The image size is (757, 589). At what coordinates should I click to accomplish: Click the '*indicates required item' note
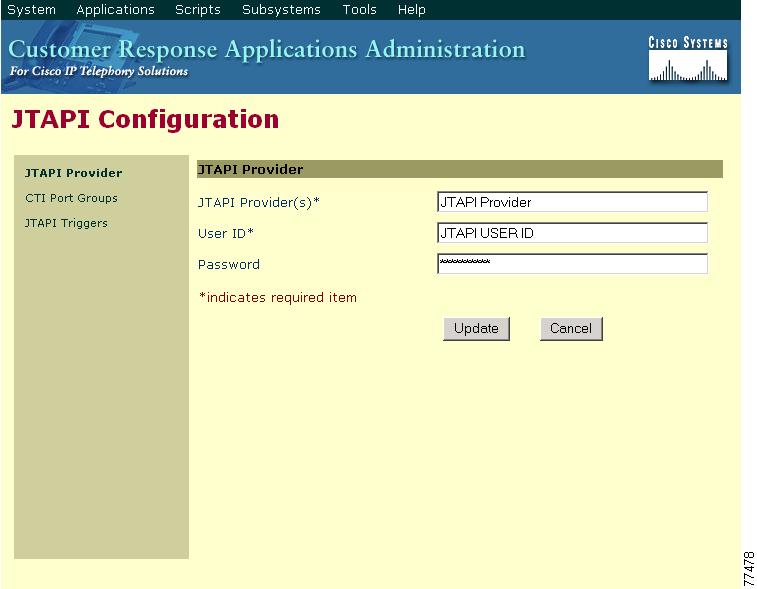pos(278,297)
